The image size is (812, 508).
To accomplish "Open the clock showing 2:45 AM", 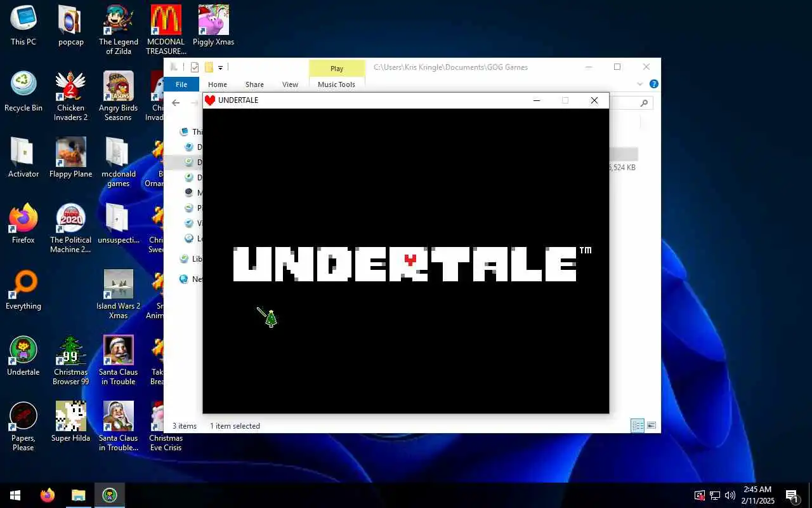I will pos(757,495).
